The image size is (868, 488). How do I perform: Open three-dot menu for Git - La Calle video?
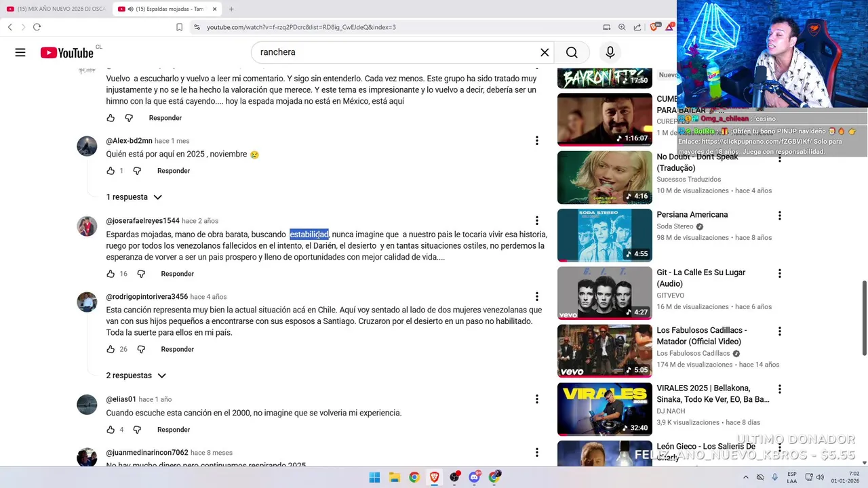[779, 273]
